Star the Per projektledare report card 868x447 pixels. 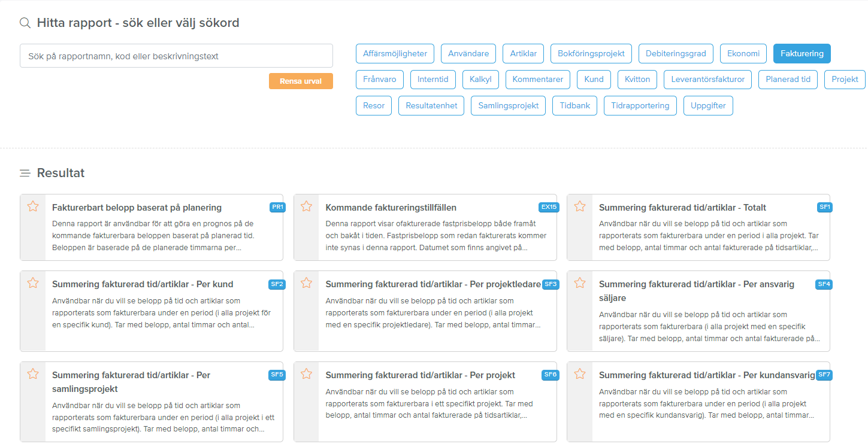pos(306,283)
